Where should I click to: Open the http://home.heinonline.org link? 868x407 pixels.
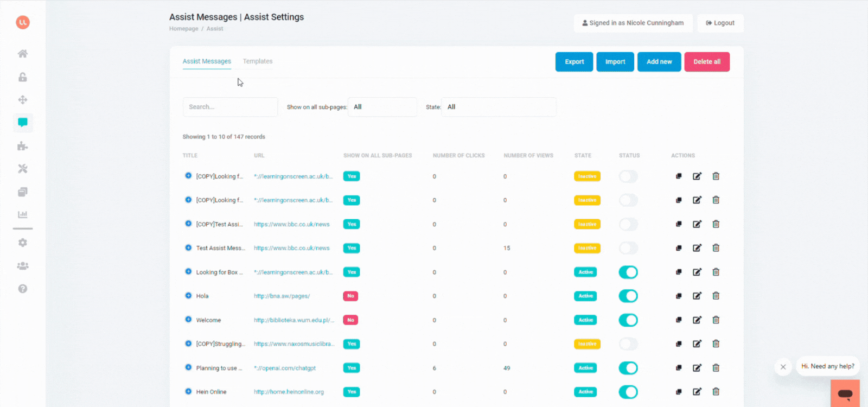pos(289,392)
